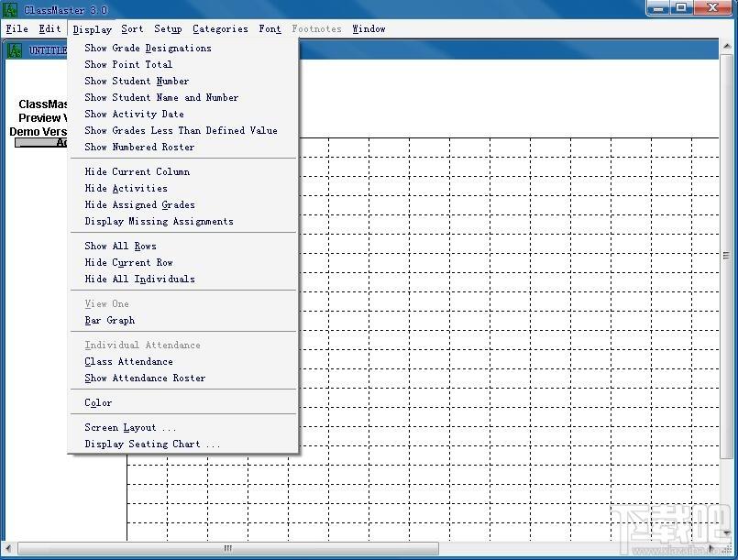Open the File menu
Viewport: 738px width, 560px height.
(17, 28)
